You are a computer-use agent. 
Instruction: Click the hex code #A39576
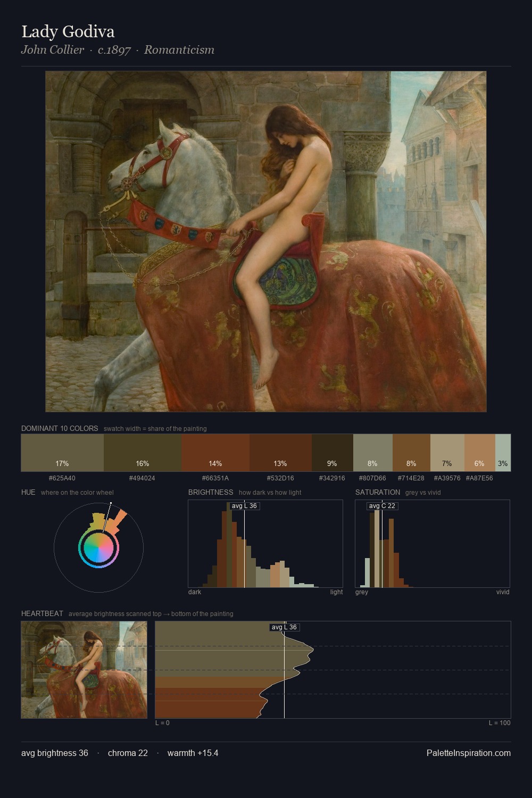pos(447,478)
